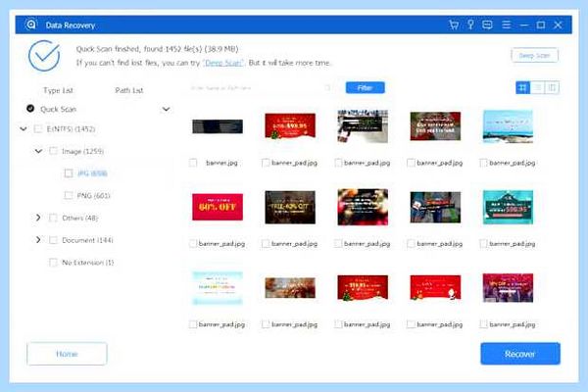Switch to detail column view icon
Screen dimensions: 588x392
[552, 88]
